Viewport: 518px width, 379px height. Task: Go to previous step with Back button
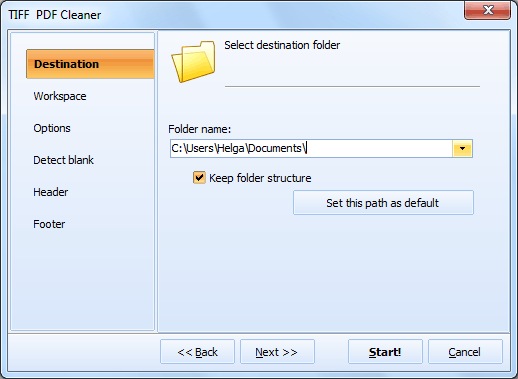point(197,352)
